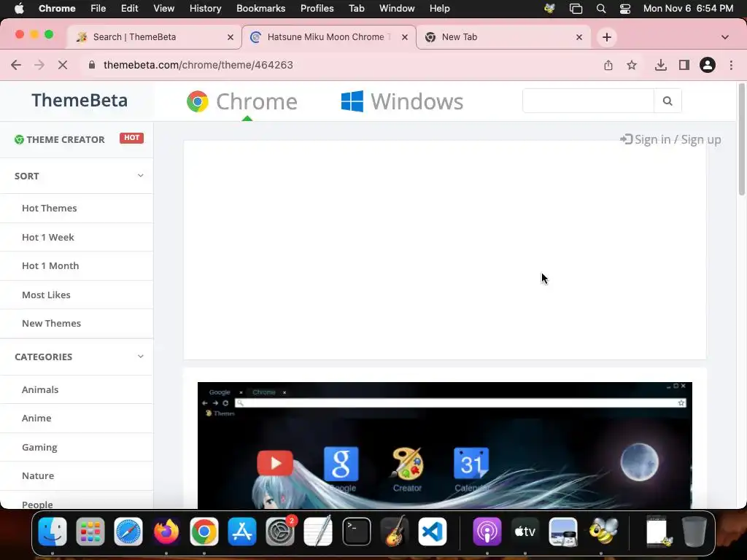This screenshot has width=747, height=560.
Task: Close the Search | ThemeBeta tab
Action: [x=231, y=37]
